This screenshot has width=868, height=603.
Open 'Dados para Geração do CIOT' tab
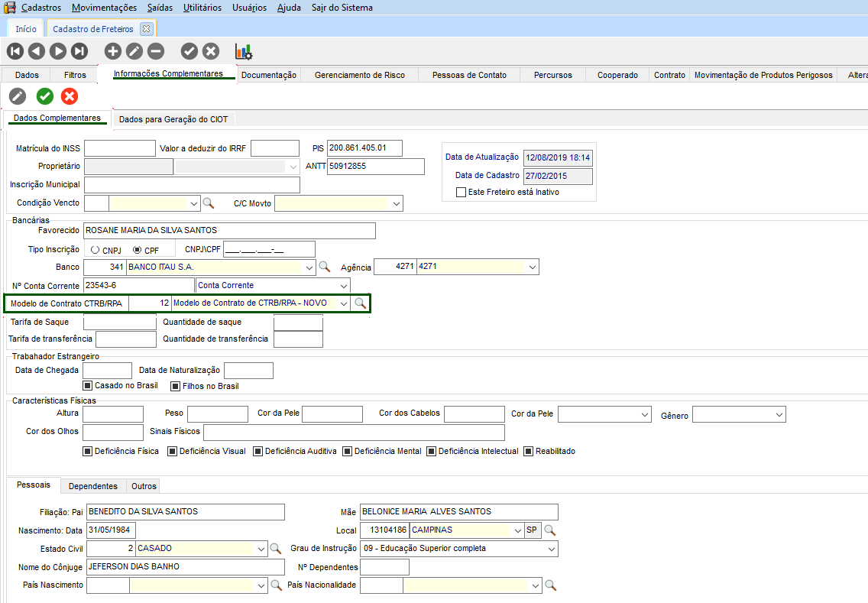(x=173, y=119)
